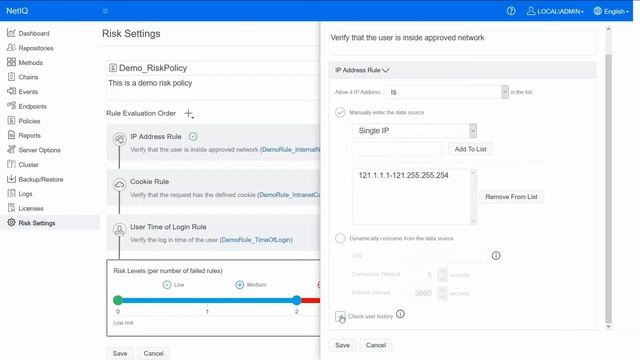Screen dimensions: 640x360
Task: Open the Repositories menu item
Action: 36,48
